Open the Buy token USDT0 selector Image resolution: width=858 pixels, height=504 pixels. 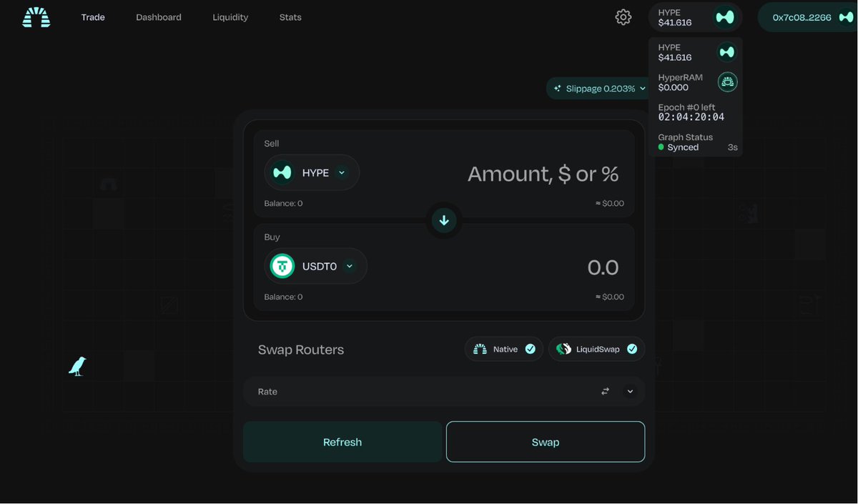pos(315,266)
